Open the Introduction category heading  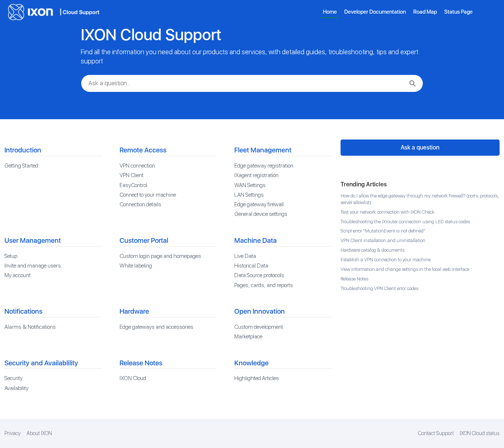coord(23,150)
